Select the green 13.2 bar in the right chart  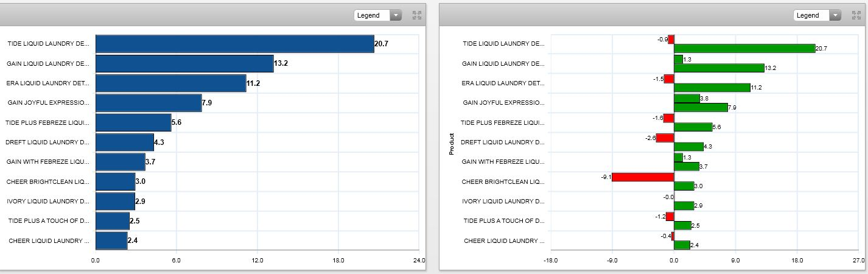tap(719, 68)
